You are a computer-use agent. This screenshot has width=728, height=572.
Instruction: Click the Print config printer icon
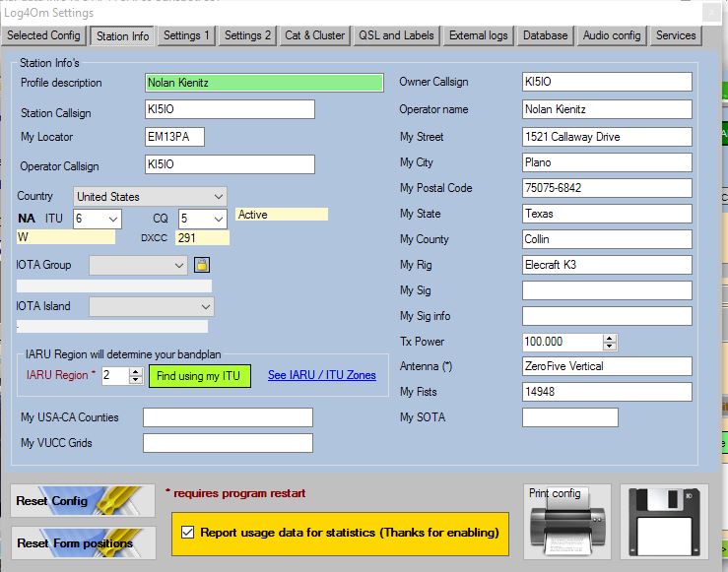tap(566, 522)
